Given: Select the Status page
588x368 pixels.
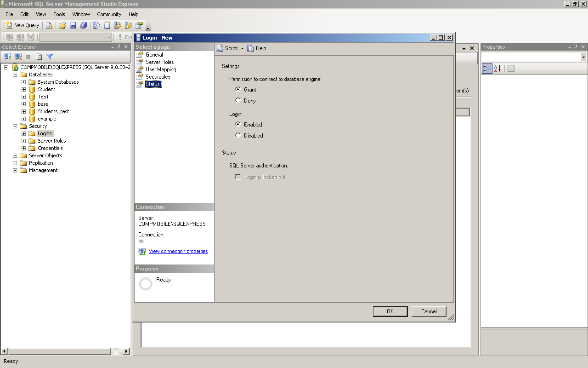Looking at the screenshot, I should pos(153,84).
